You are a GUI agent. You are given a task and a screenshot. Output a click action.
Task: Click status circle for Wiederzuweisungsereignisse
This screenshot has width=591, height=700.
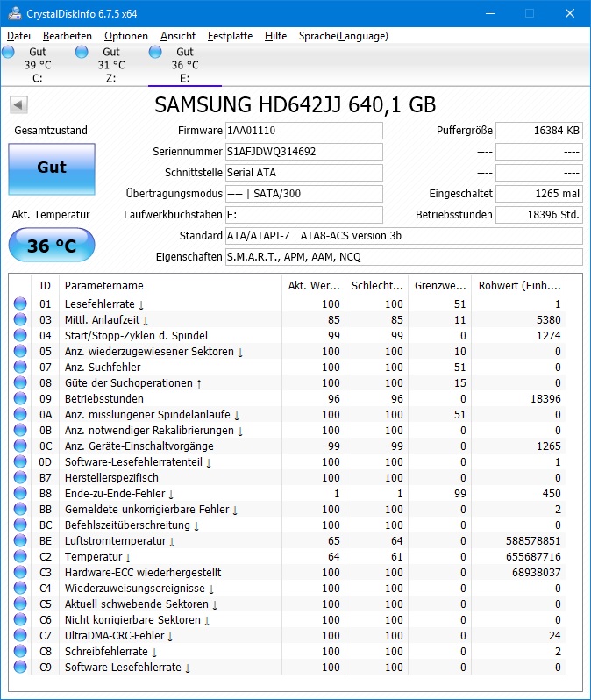(20, 588)
